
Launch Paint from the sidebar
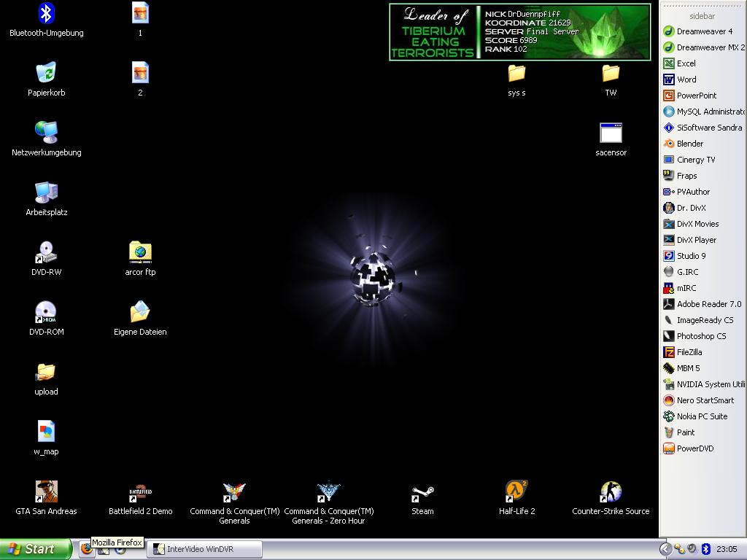[679, 432]
